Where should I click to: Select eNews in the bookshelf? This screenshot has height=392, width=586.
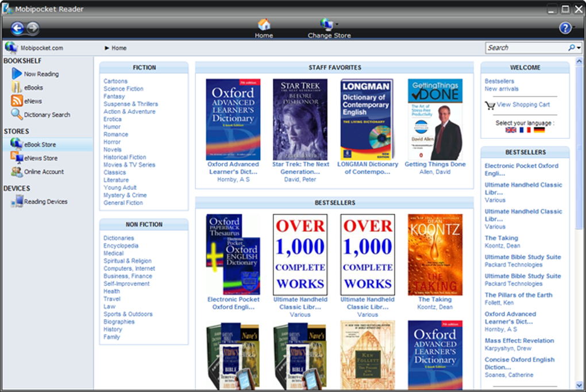26,101
